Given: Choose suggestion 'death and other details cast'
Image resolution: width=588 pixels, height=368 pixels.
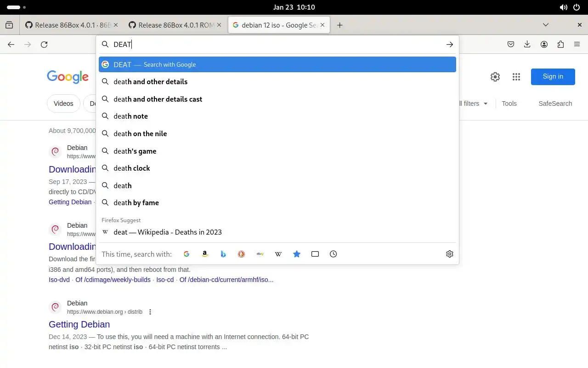Looking at the screenshot, I should (277, 99).
